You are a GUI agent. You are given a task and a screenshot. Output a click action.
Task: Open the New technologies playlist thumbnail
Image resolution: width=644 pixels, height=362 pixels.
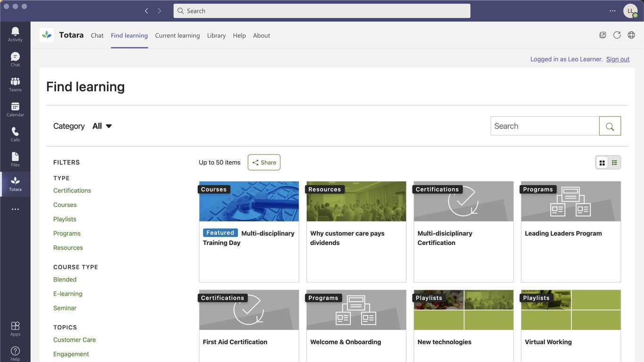point(463,310)
